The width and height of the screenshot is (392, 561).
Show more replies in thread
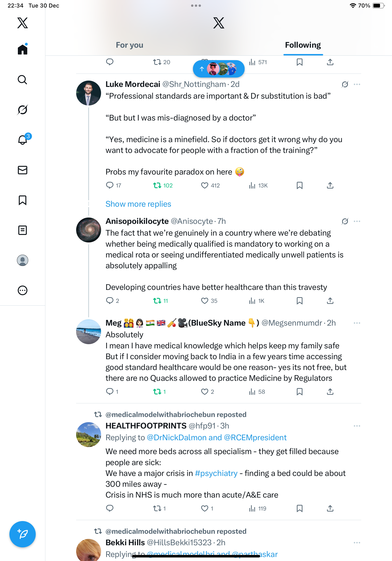[138, 204]
